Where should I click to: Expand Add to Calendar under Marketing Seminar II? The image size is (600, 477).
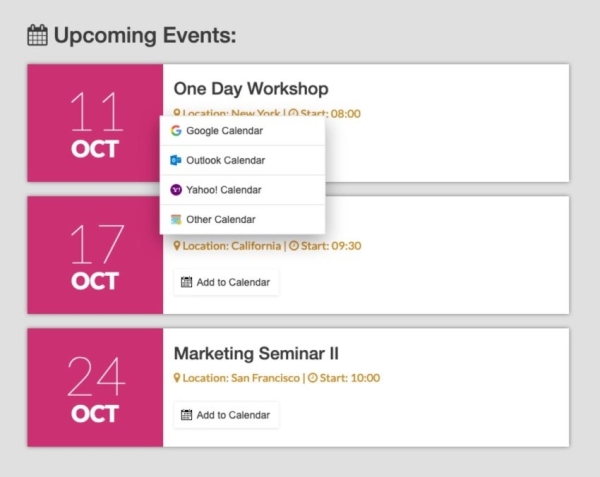pyautogui.click(x=226, y=415)
